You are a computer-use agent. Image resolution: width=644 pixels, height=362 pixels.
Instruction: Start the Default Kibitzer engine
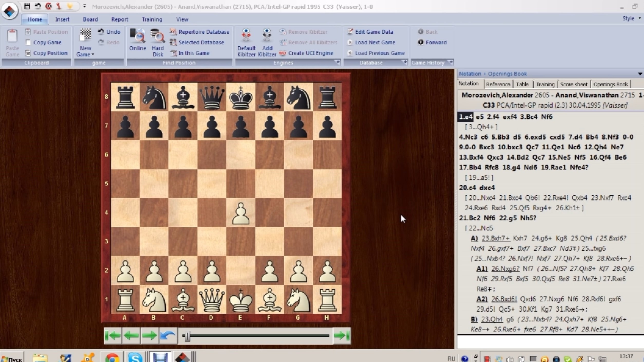point(246,42)
